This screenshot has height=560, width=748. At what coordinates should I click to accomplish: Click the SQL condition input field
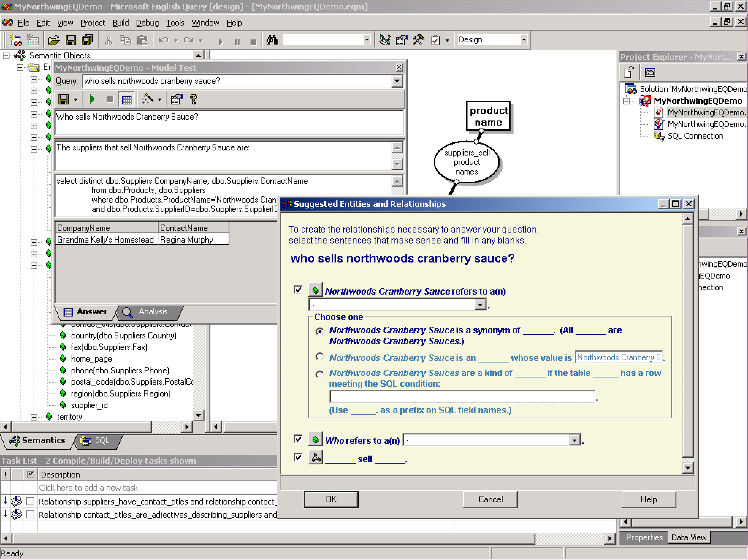(462, 396)
